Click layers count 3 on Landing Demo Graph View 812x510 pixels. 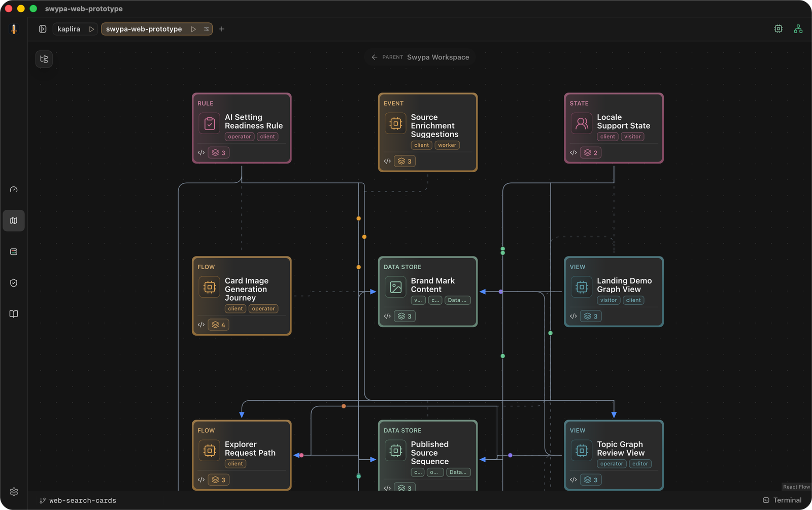[x=591, y=316]
